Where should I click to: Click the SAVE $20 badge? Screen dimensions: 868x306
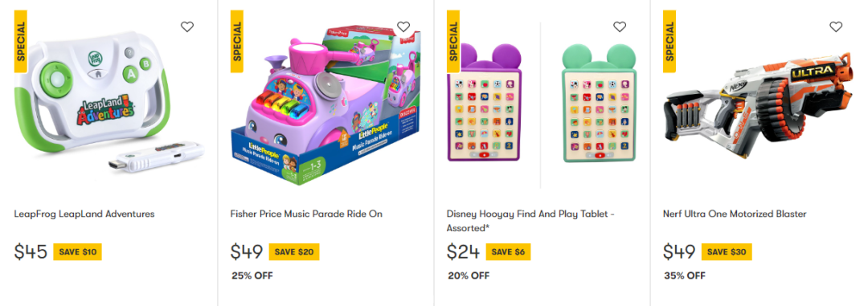coord(294,251)
